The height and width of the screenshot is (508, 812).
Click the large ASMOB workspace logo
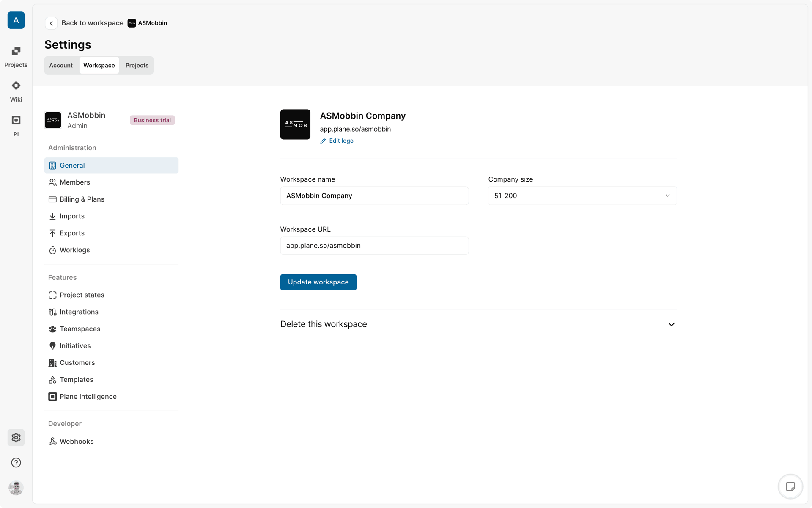click(x=295, y=124)
